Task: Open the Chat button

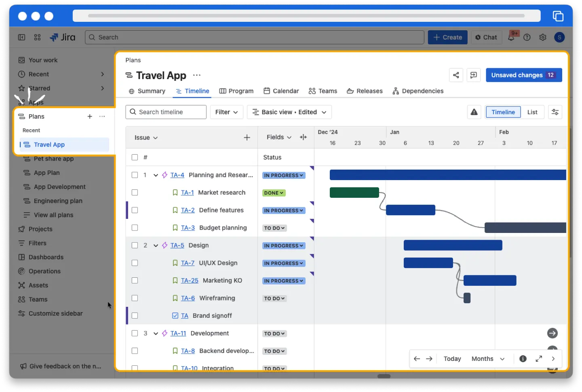Action: 486,37
